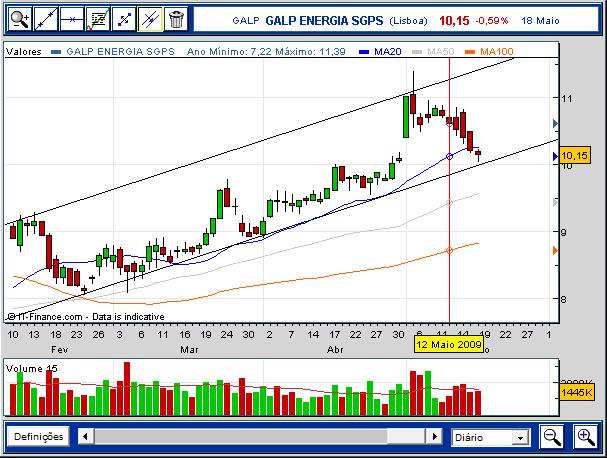The image size is (607, 458).
Task: Click the GALP ENERGIA SGPS legend entry
Action: tap(113, 51)
